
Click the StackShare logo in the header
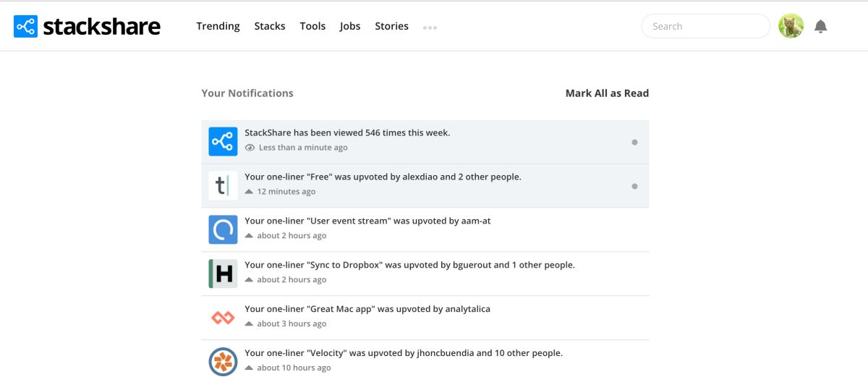click(87, 27)
